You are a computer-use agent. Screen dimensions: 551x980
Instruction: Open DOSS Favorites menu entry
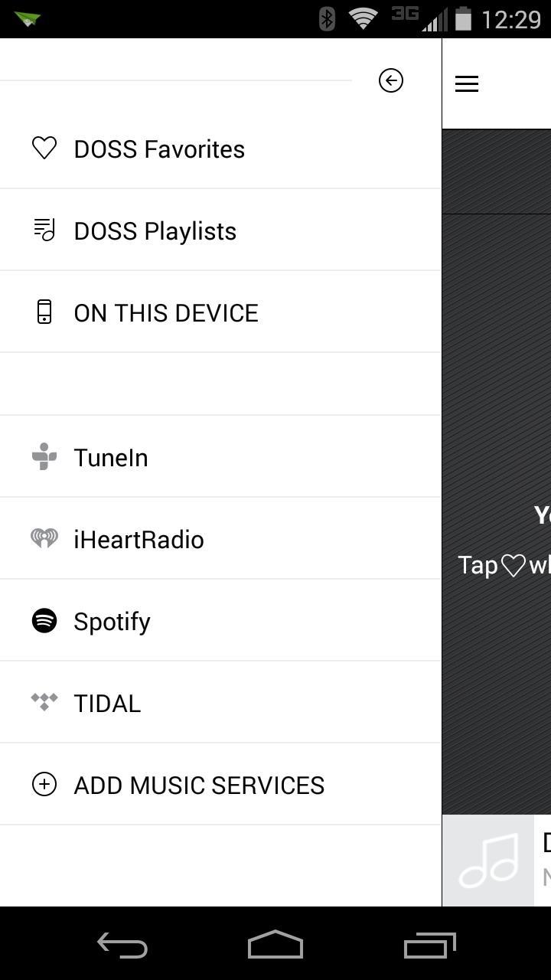pyautogui.click(x=220, y=149)
